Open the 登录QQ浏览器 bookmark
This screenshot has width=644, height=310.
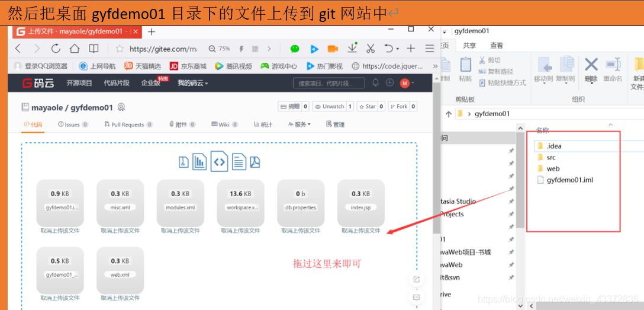(40, 66)
